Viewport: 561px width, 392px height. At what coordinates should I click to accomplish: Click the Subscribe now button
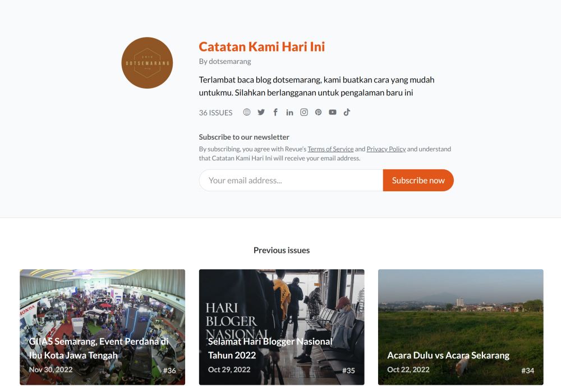419,180
